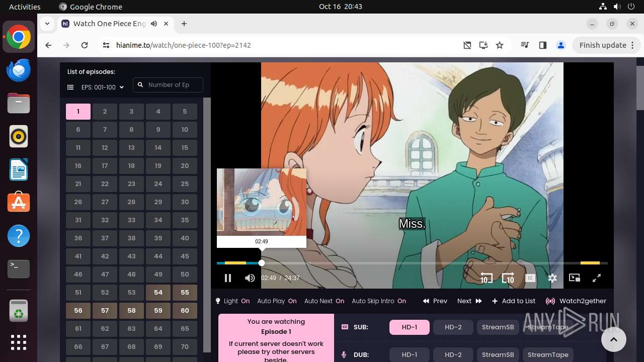644x362 pixels.
Task: Click the episode list icon
Action: 70,87
